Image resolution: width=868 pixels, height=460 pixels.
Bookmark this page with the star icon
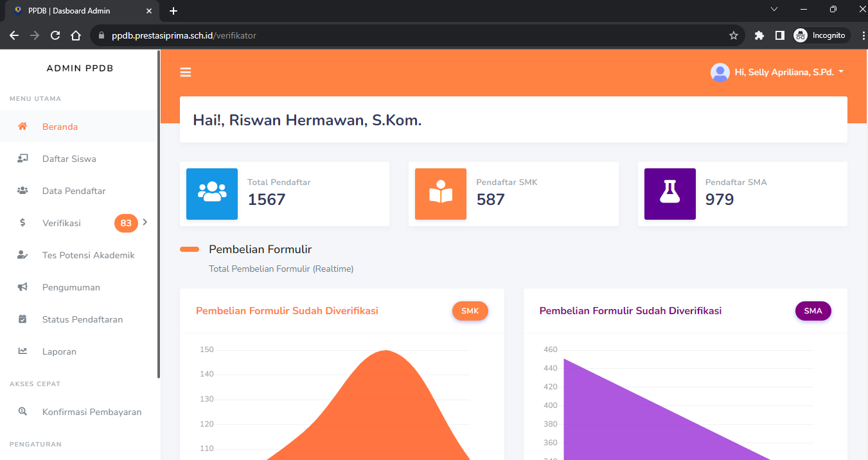[x=734, y=35]
